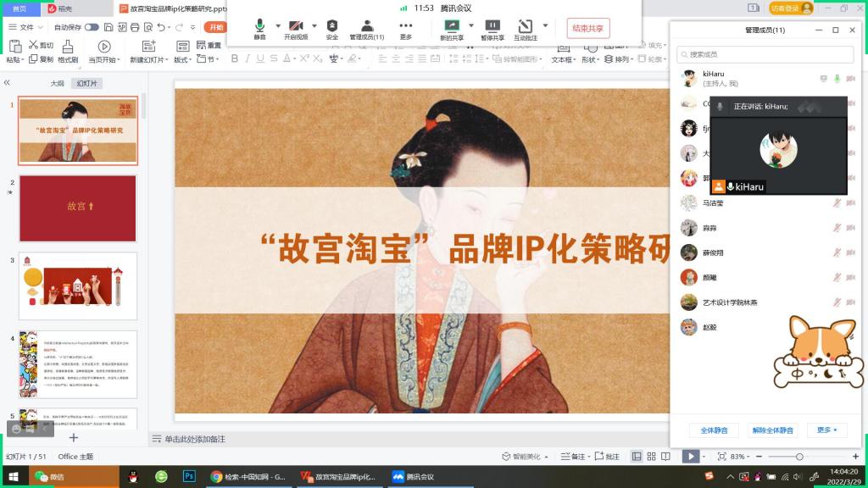Screen dimensions: 868x488
Task: Reset the slide layout
Action: pyautogui.click(x=209, y=45)
